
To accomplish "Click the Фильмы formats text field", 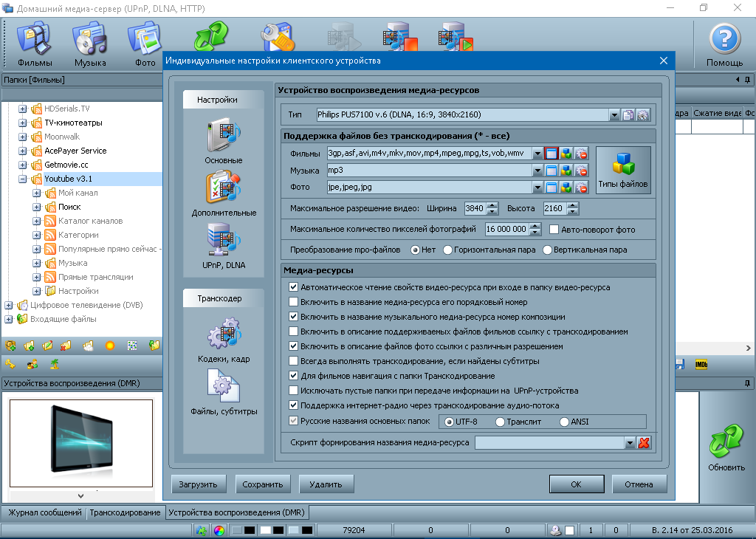I will pyautogui.click(x=428, y=154).
